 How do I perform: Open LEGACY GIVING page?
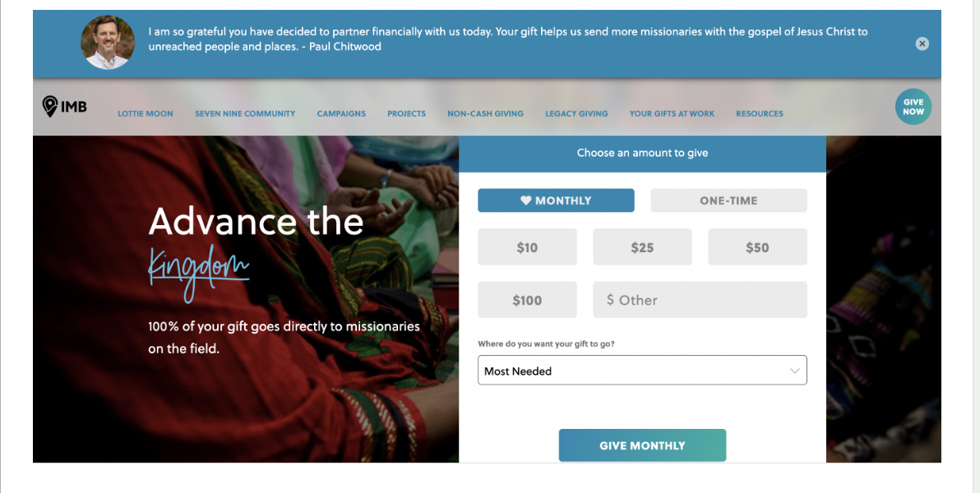click(x=576, y=113)
